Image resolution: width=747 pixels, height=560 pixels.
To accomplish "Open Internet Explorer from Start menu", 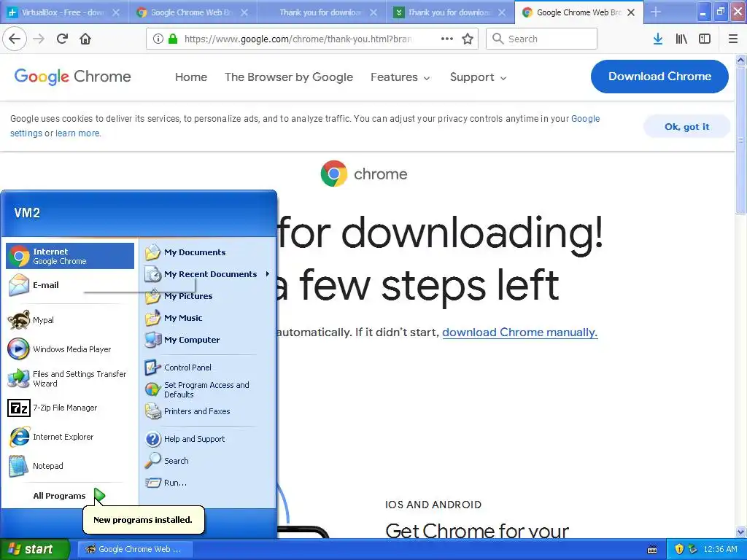I will 70,437.
